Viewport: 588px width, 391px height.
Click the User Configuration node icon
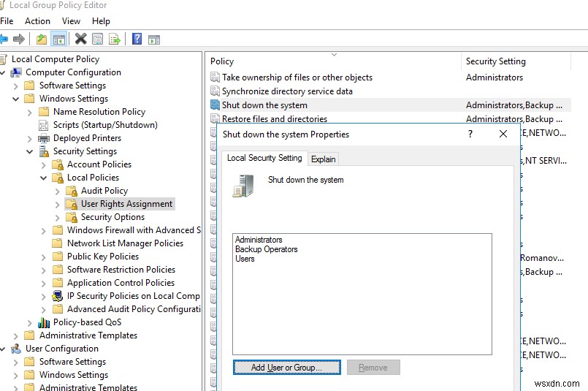16,349
